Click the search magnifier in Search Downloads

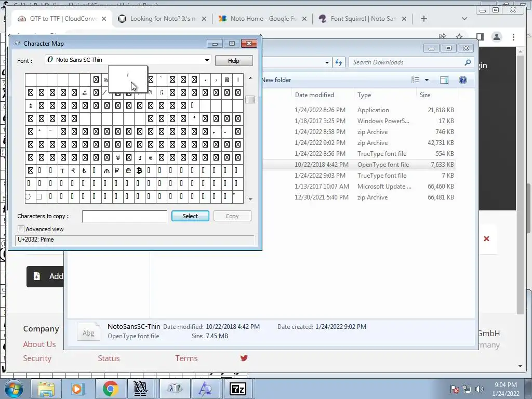pyautogui.click(x=468, y=62)
